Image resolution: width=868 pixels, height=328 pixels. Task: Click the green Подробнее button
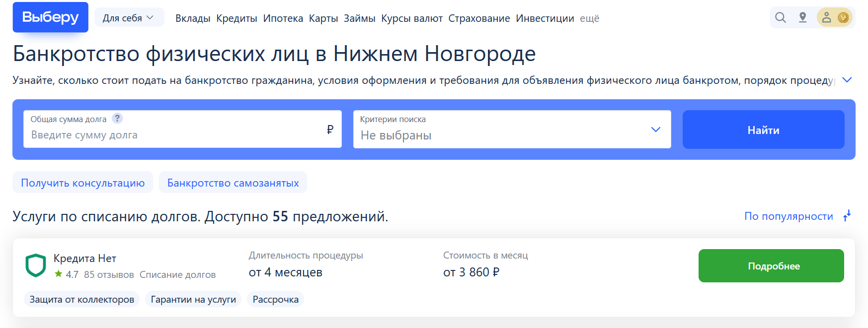tap(771, 266)
